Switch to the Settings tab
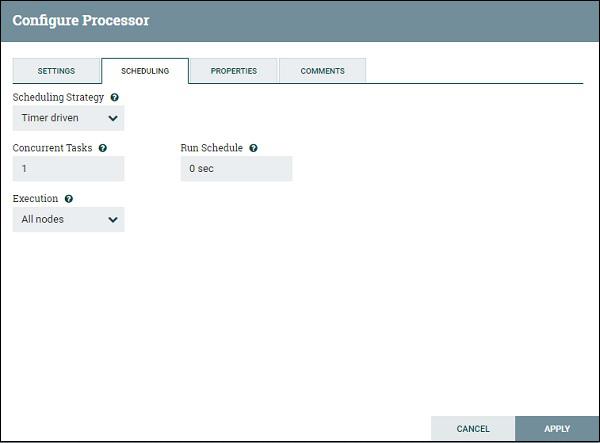Screen dimensions: 600x443 [x=56, y=71]
